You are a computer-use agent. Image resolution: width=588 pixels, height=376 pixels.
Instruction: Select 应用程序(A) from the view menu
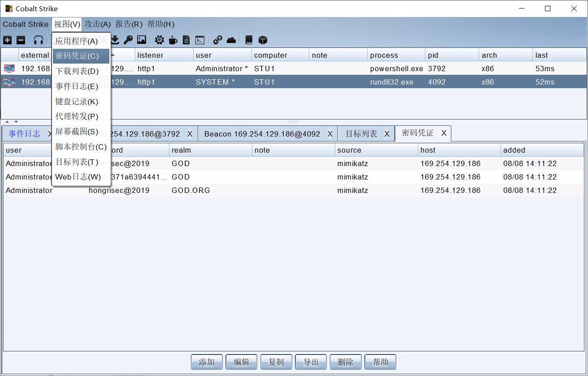click(x=81, y=41)
